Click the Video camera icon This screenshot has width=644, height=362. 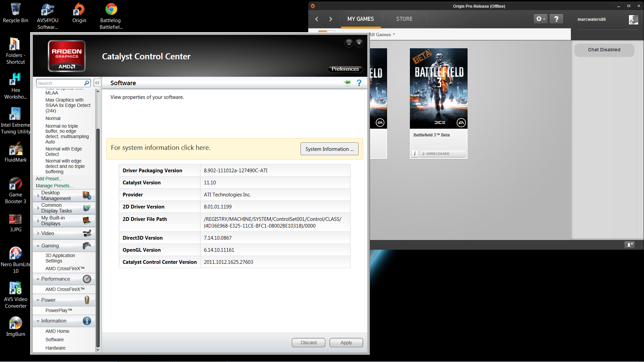(x=87, y=233)
